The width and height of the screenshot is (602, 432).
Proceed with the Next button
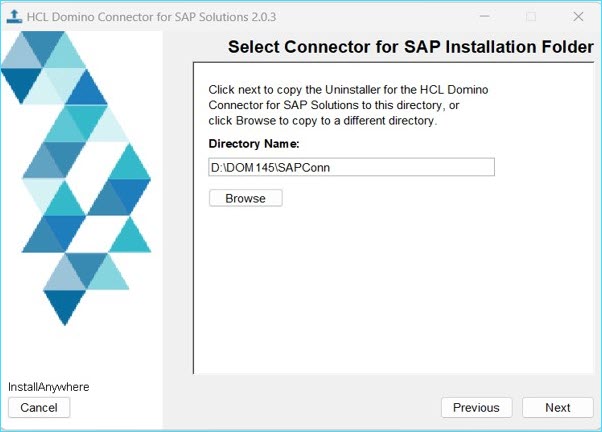(x=558, y=407)
